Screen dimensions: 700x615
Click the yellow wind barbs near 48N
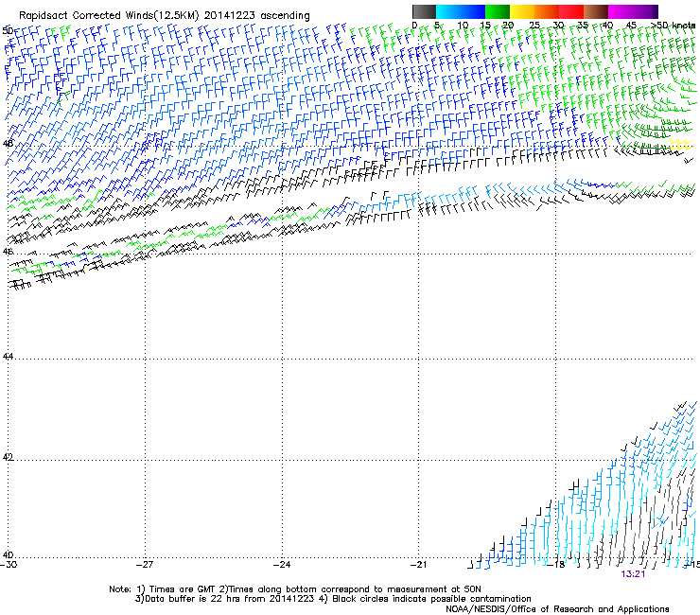681,144
